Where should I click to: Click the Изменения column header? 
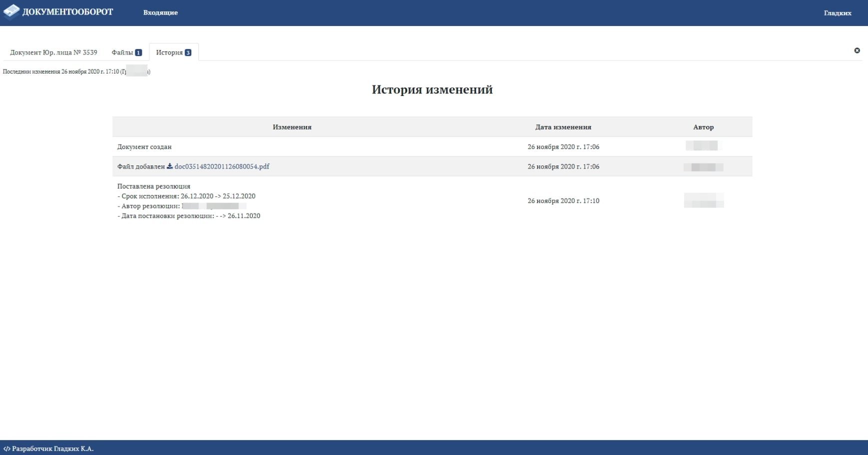pos(292,127)
